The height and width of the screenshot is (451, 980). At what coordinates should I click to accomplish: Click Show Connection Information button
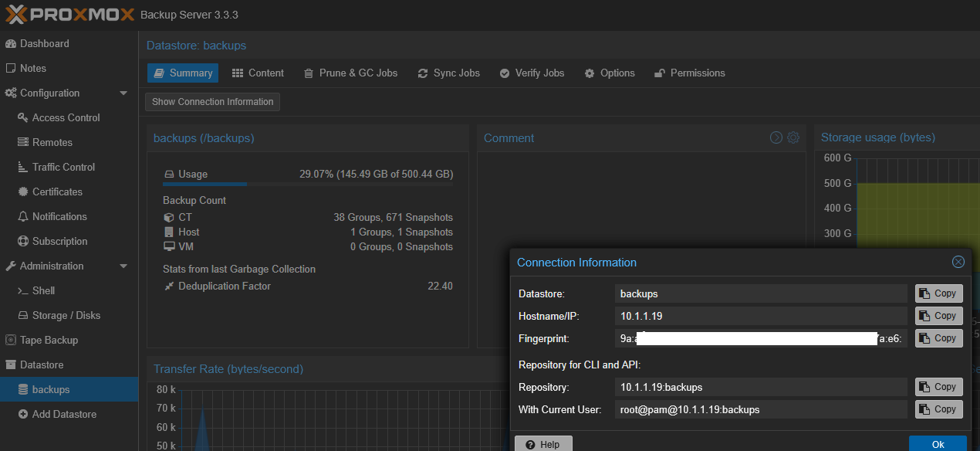(x=212, y=102)
